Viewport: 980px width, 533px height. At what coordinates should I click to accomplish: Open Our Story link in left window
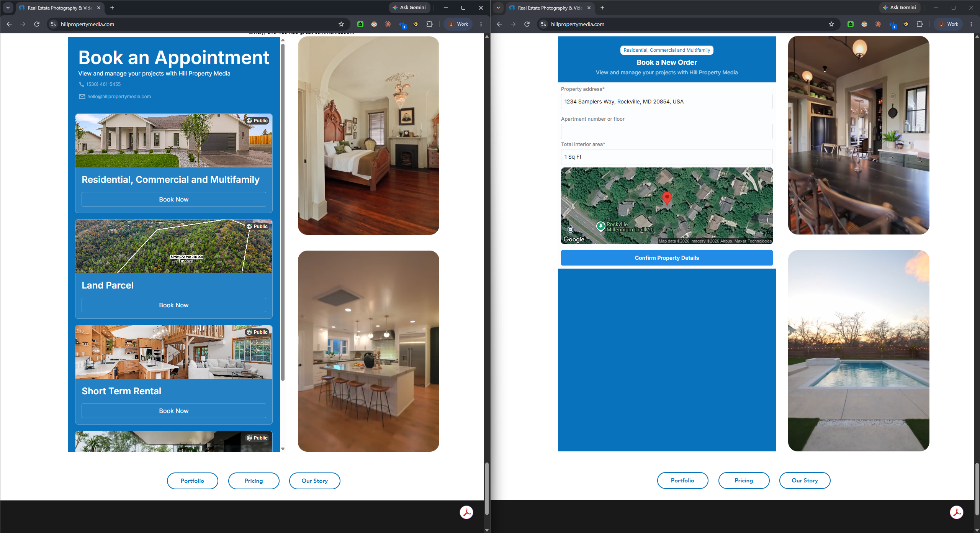coord(314,481)
